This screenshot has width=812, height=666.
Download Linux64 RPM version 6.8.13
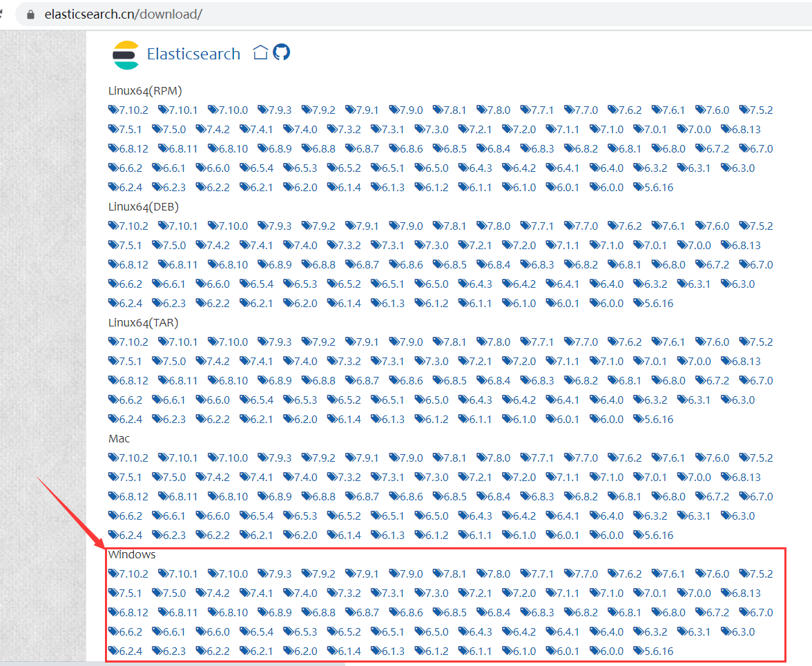pos(740,129)
